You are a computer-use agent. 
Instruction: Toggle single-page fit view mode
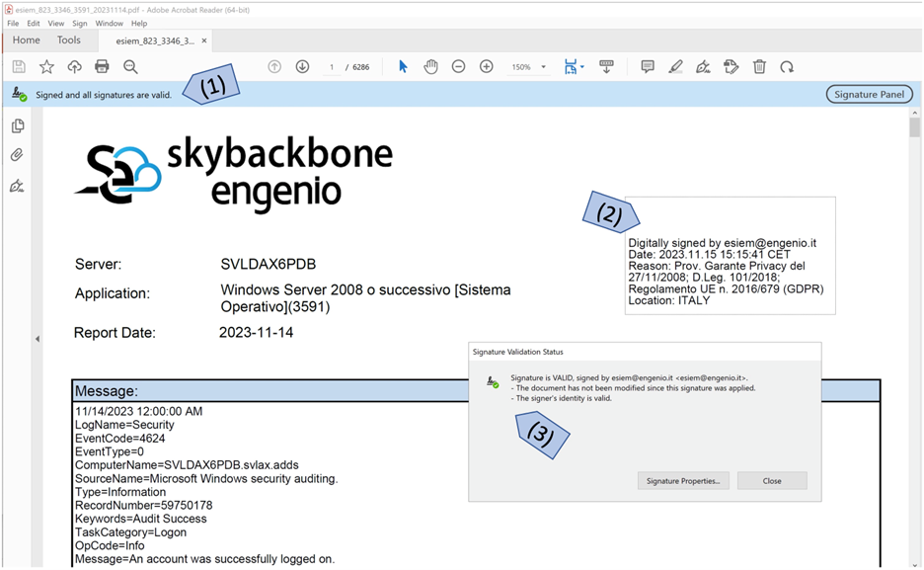571,66
